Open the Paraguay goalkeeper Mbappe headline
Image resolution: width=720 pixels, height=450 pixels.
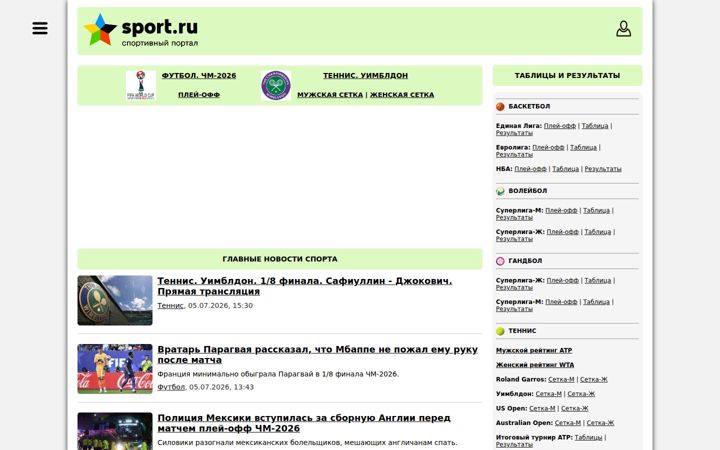point(317,354)
